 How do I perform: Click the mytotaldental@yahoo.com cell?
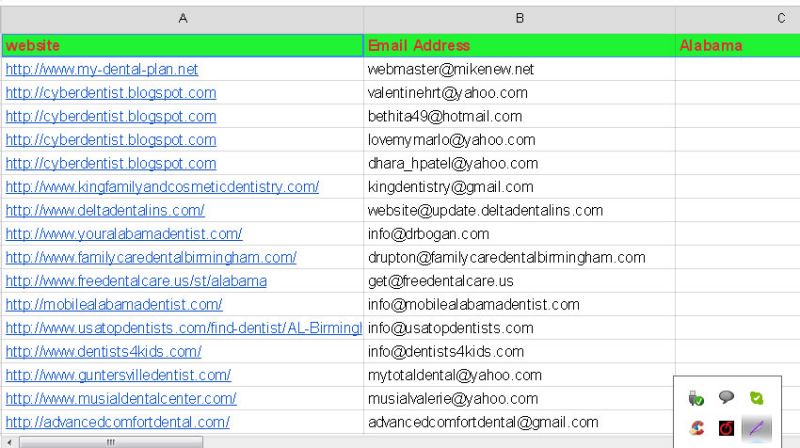519,375
